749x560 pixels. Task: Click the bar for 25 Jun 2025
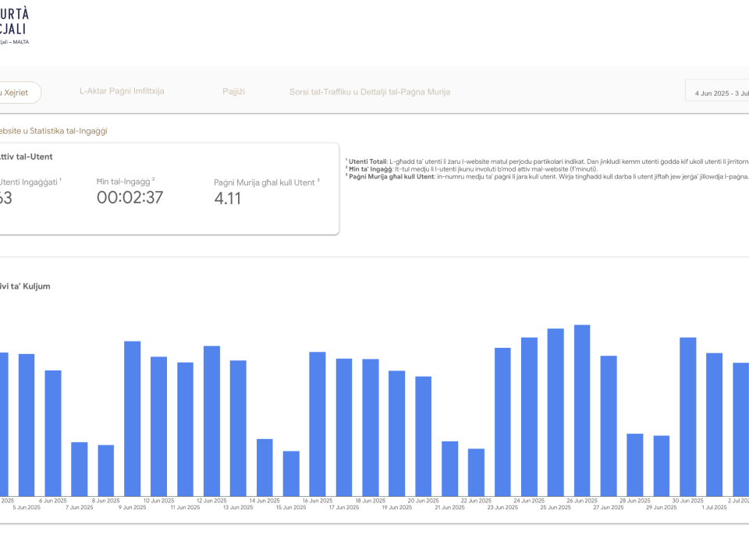point(556,413)
